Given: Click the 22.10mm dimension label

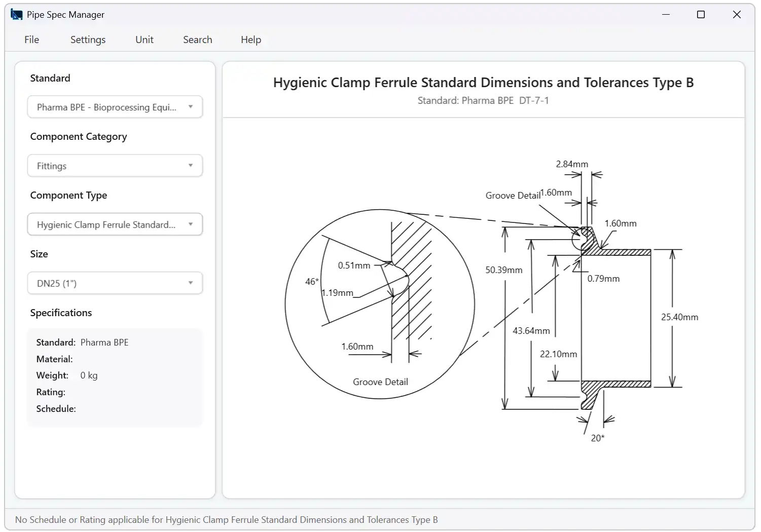Looking at the screenshot, I should [558, 354].
